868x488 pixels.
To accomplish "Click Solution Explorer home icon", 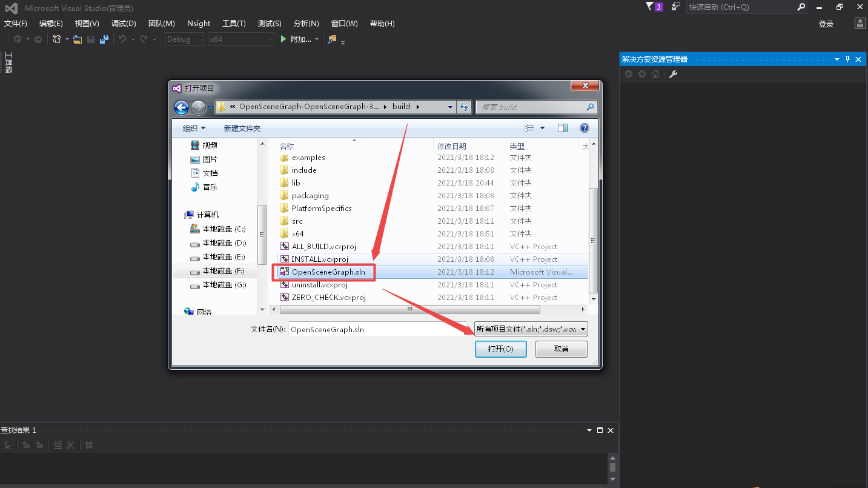I will click(655, 74).
